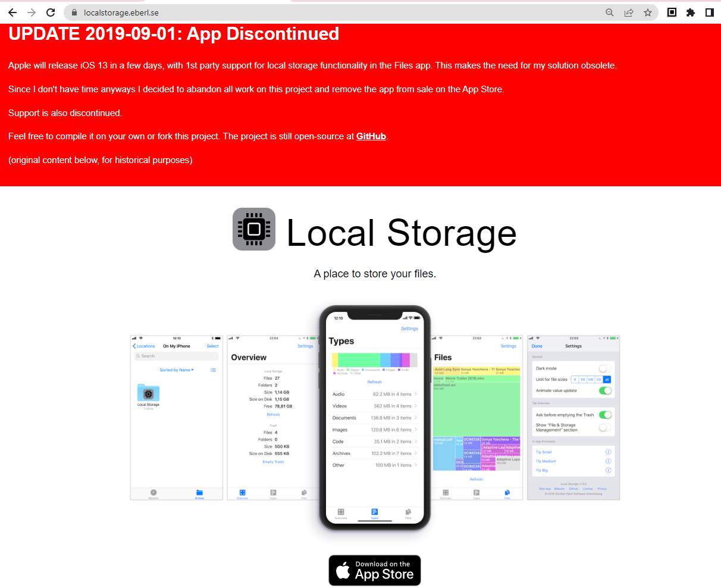The height and width of the screenshot is (588, 721).
Task: Bookmark this page with the star icon
Action: tap(648, 12)
